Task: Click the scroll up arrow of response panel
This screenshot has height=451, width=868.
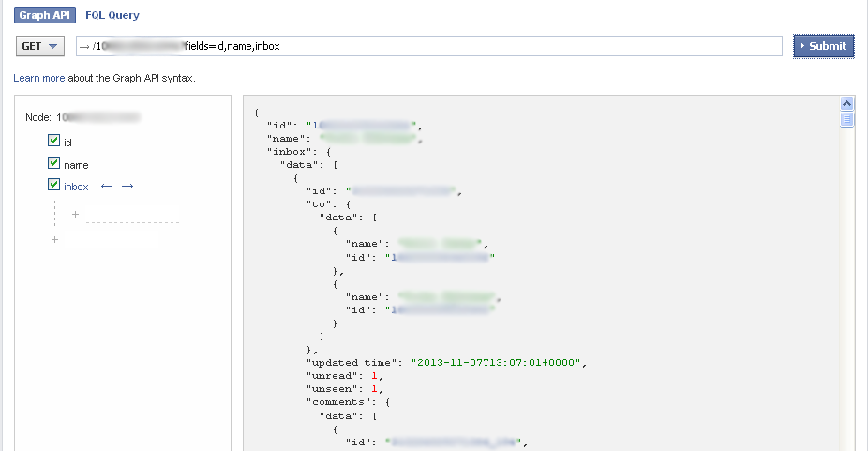Action: pos(846,103)
